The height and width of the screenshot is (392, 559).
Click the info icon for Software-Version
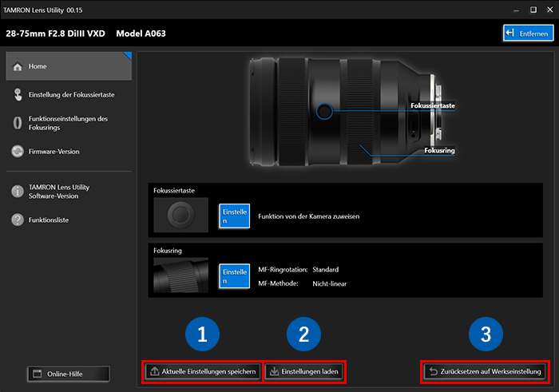coord(18,192)
